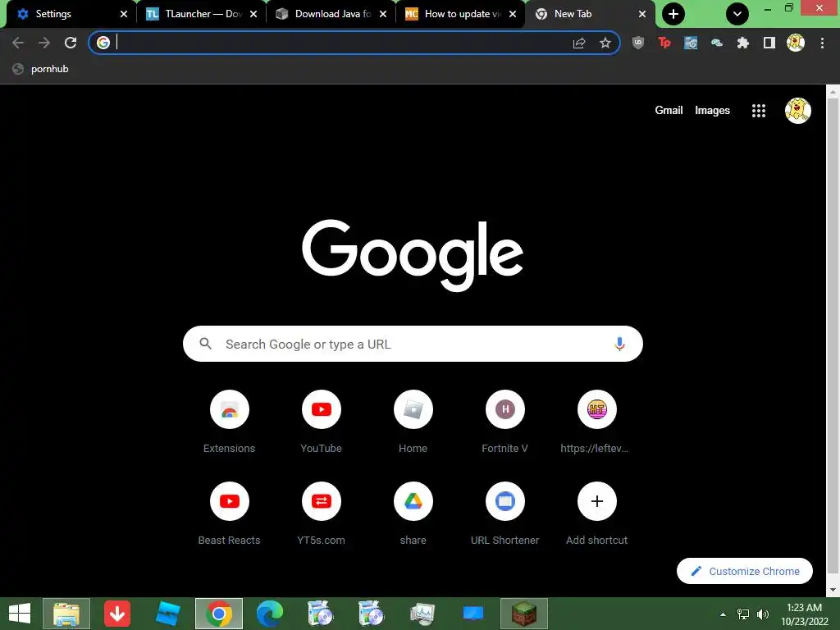Open the URL Shortener shortcut tile
Image resolution: width=840 pixels, height=630 pixels.
click(x=504, y=514)
